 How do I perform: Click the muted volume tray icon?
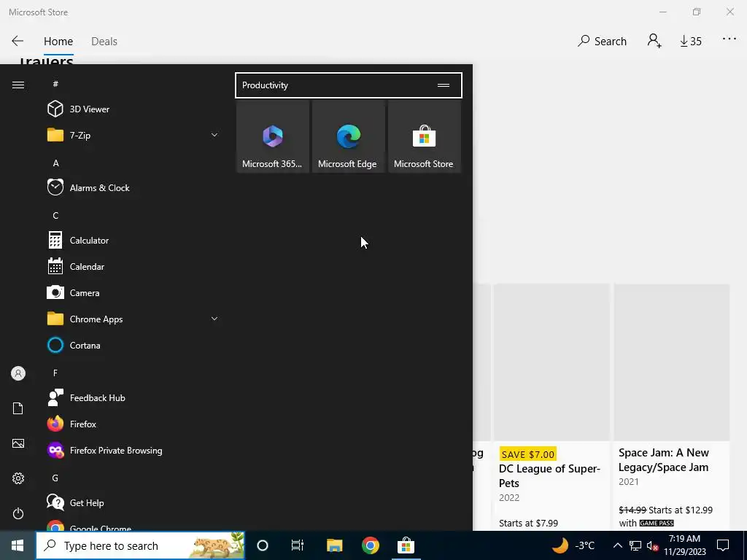(653, 545)
